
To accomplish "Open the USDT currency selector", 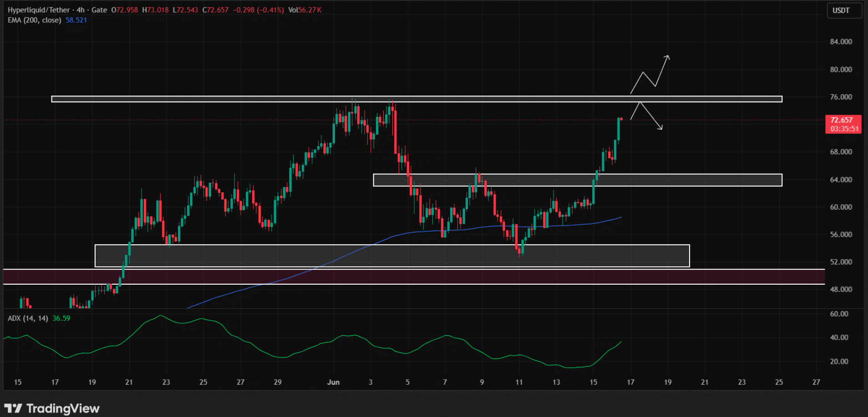I will point(844,10).
